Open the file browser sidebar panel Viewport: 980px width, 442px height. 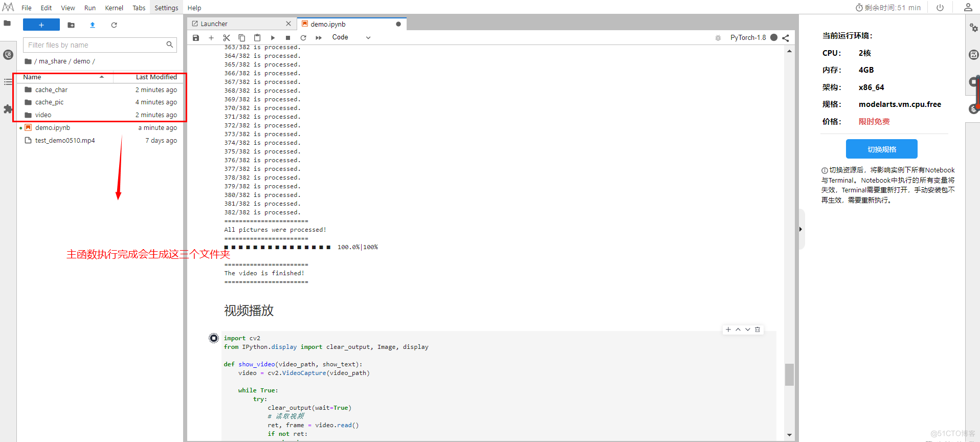pos(7,23)
